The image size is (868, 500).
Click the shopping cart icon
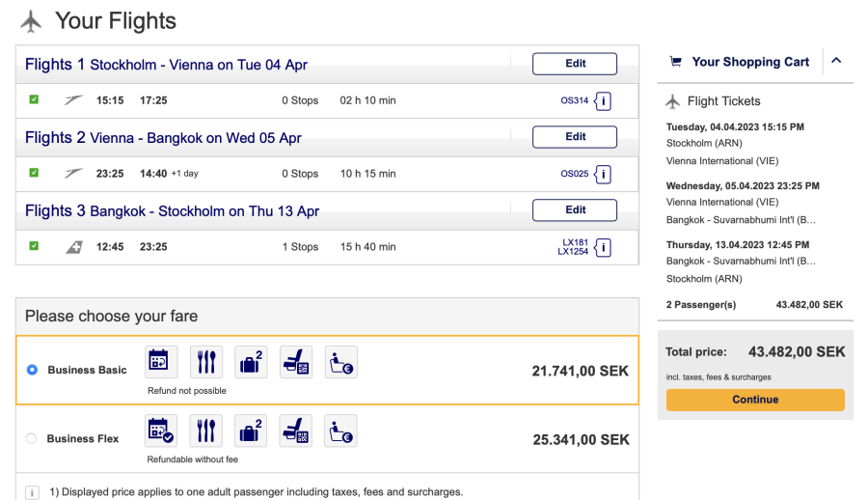[675, 62]
